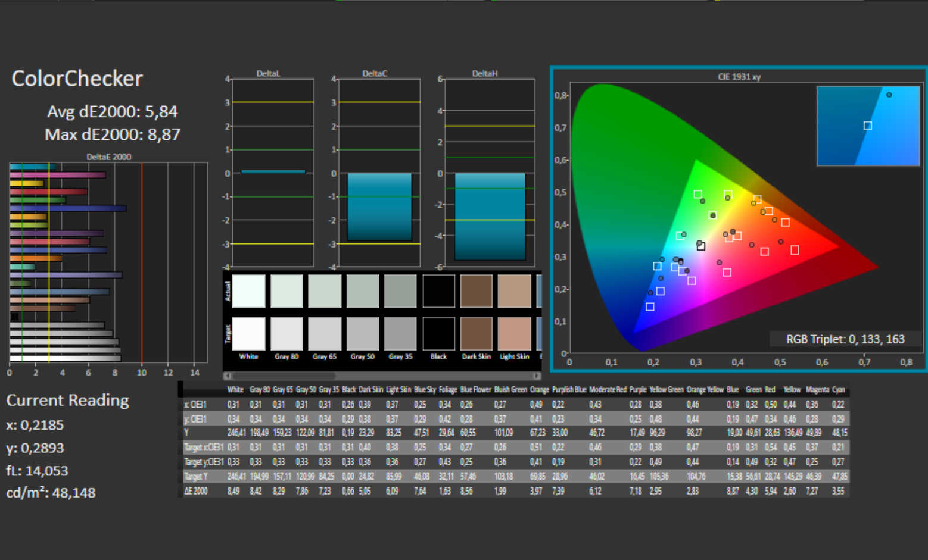The height and width of the screenshot is (560, 928).
Task: Select the actual Light Skin swatch
Action: click(515, 291)
